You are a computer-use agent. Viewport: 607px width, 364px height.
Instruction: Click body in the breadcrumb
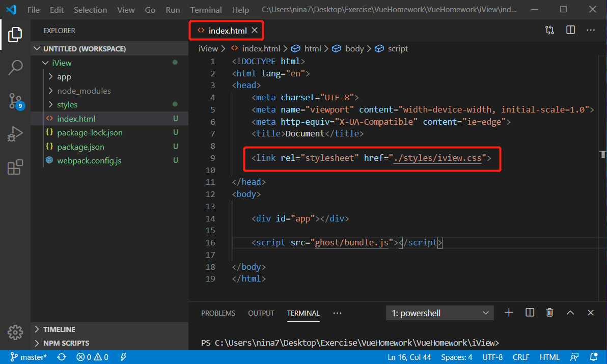354,49
